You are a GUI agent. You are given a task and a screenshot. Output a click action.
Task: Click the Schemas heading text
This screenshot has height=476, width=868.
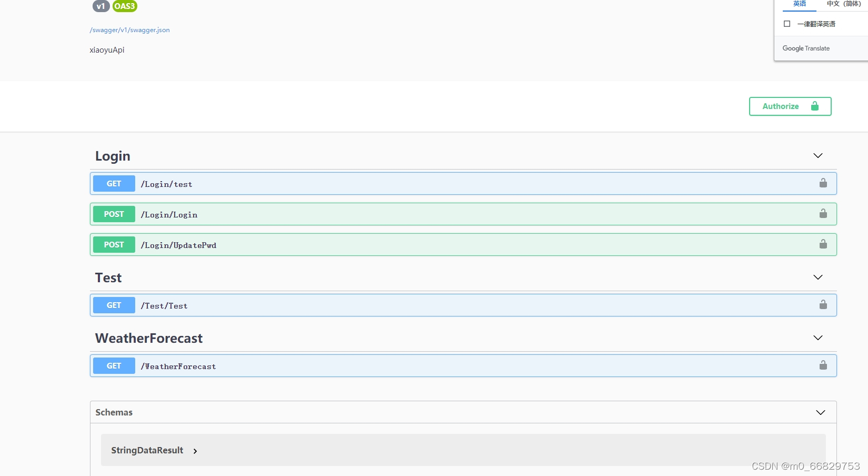click(114, 412)
